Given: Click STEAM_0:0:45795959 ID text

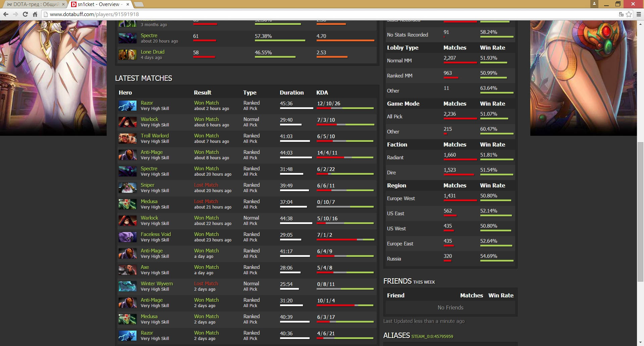Looking at the screenshot, I should (432, 337).
